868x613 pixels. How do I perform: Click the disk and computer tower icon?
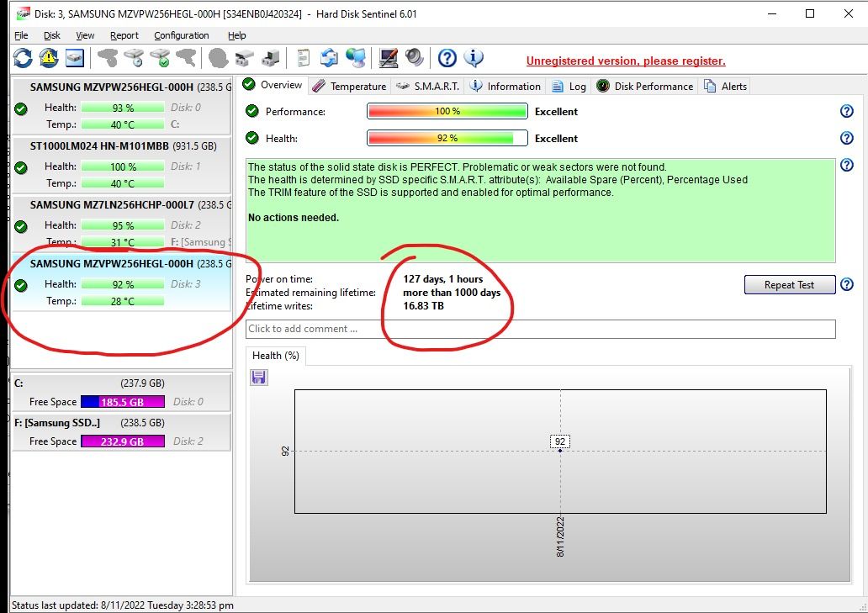[270, 57]
